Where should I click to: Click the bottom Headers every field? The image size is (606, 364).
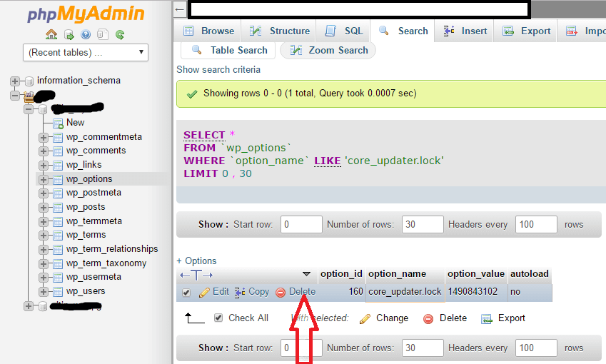pyautogui.click(x=536, y=348)
